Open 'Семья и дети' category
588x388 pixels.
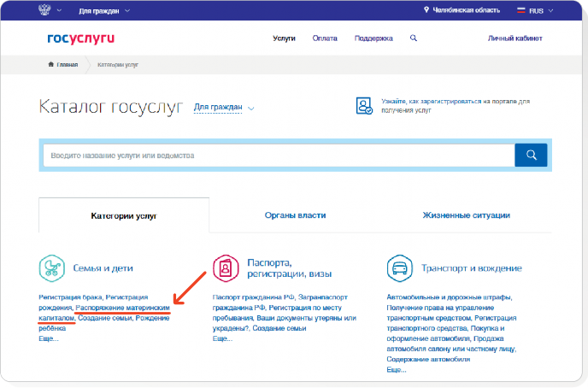pos(103,268)
